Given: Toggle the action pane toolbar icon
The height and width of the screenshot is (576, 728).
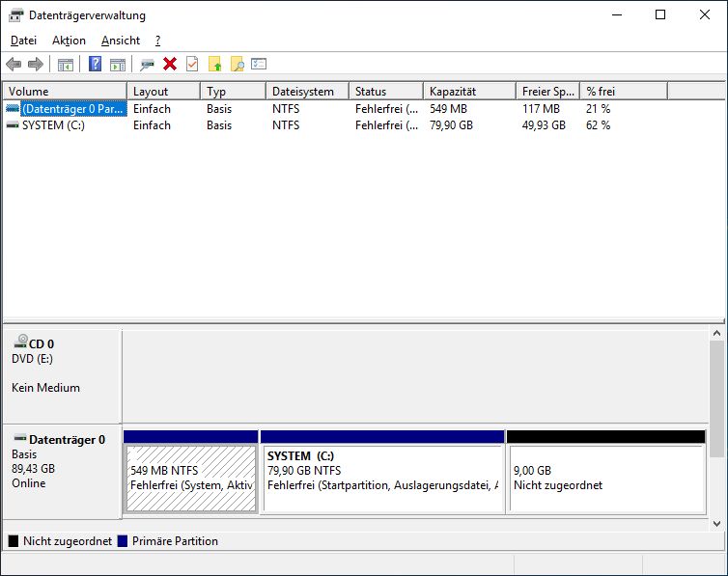Looking at the screenshot, I should pos(118,65).
